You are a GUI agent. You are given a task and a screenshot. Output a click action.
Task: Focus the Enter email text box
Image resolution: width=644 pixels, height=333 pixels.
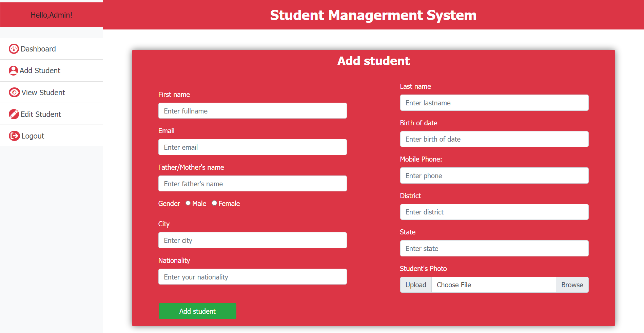click(252, 147)
